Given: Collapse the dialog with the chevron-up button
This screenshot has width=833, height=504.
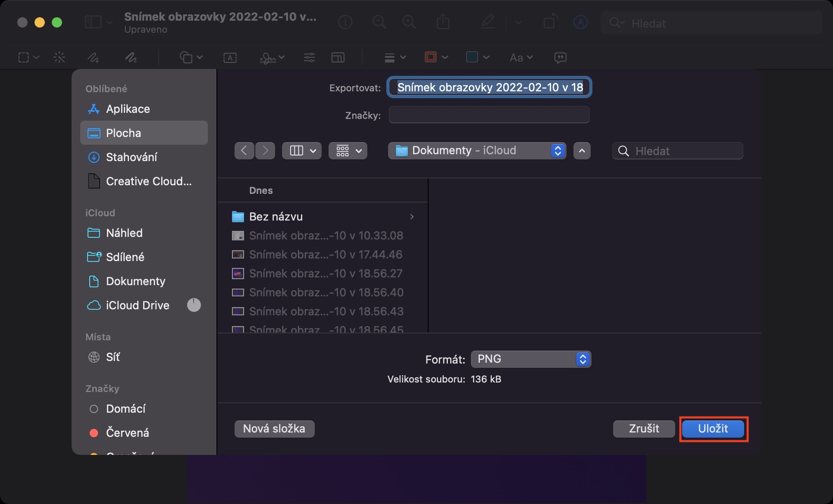Looking at the screenshot, I should coord(582,151).
